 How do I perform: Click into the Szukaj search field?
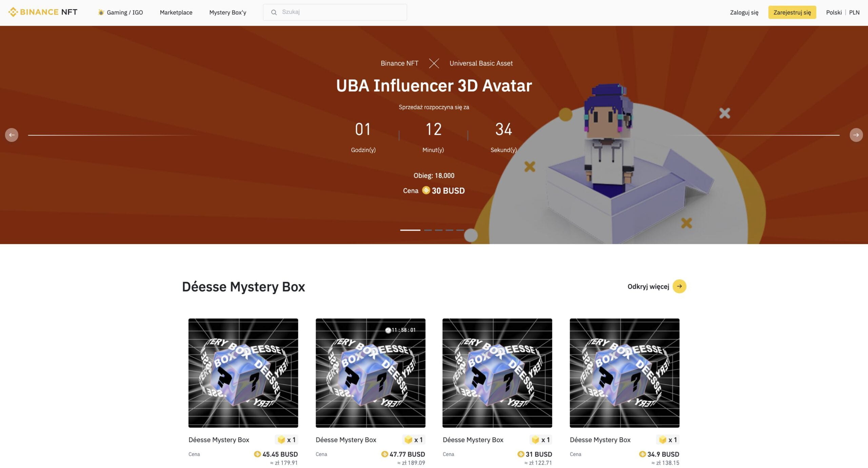335,12
